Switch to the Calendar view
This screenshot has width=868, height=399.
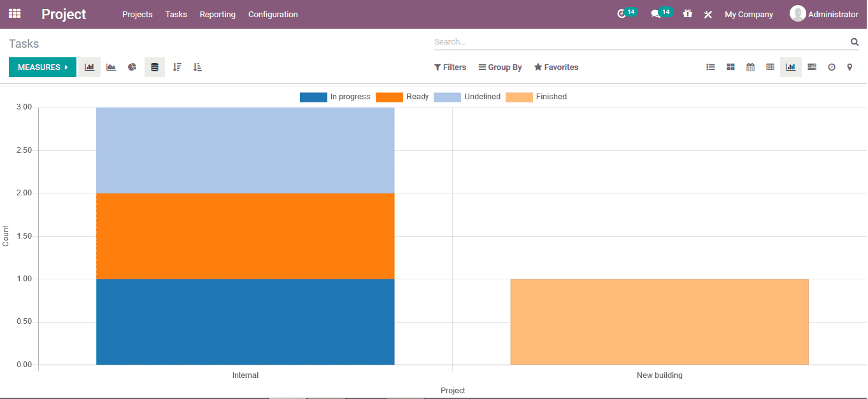click(x=750, y=67)
